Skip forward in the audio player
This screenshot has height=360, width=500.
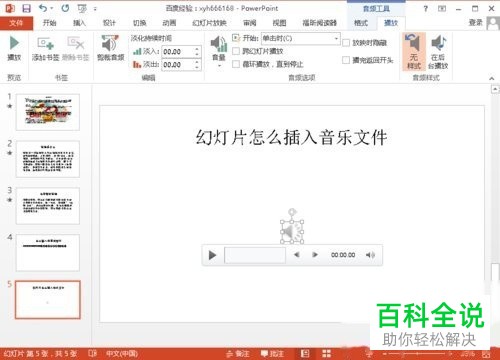[315, 255]
